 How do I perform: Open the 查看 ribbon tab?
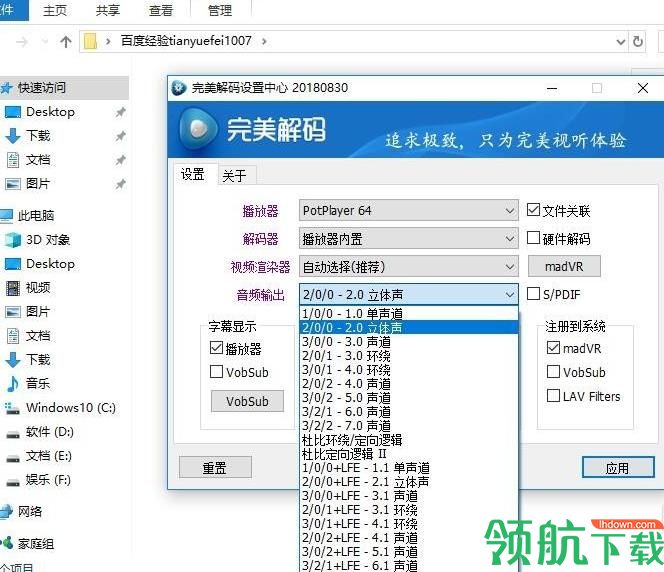[161, 10]
